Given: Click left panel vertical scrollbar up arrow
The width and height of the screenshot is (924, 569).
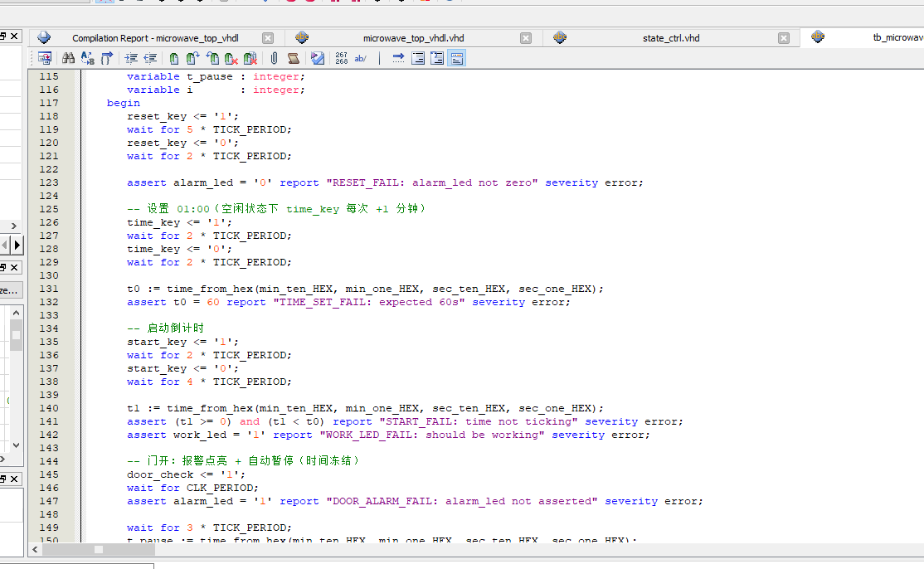Looking at the screenshot, I should (x=16, y=313).
